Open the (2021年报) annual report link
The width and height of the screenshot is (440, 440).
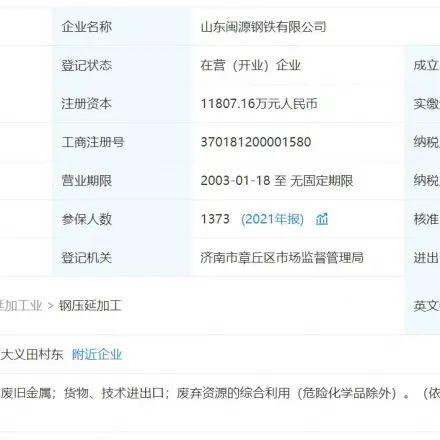(272, 219)
